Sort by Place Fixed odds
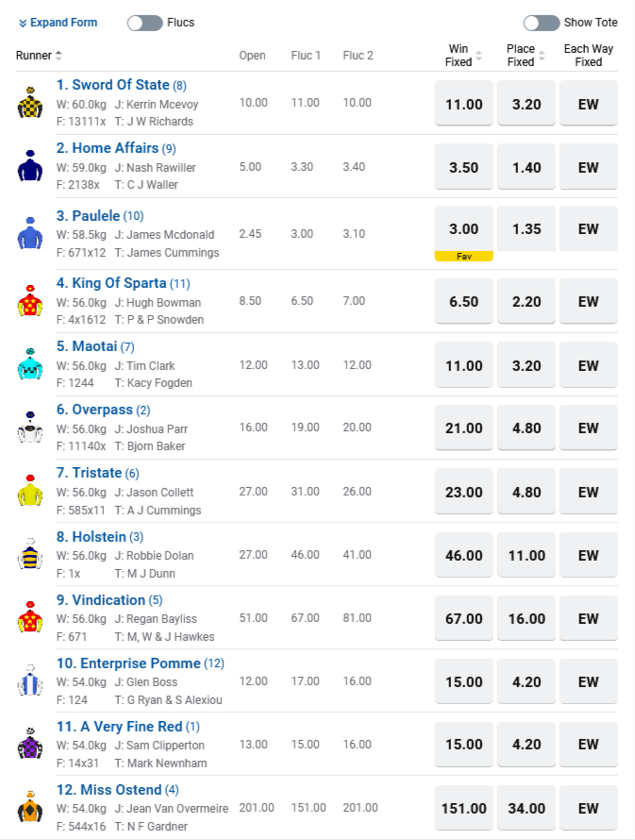This screenshot has width=635, height=840. tap(526, 56)
